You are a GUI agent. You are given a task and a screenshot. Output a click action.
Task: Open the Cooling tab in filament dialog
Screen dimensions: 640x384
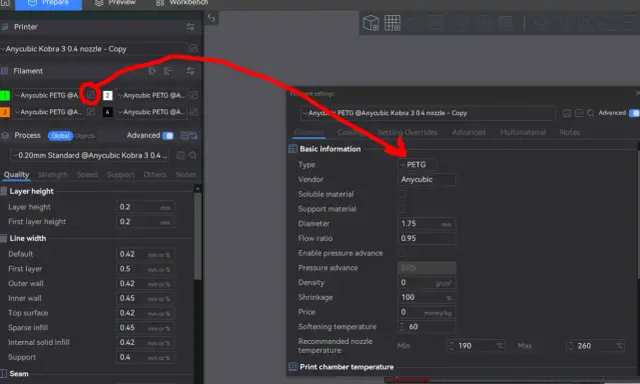[351, 132]
